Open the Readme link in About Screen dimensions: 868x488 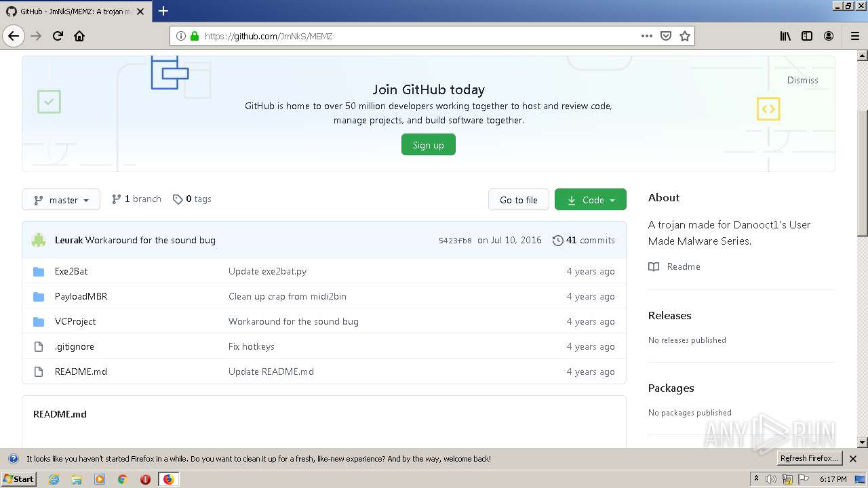point(675,266)
